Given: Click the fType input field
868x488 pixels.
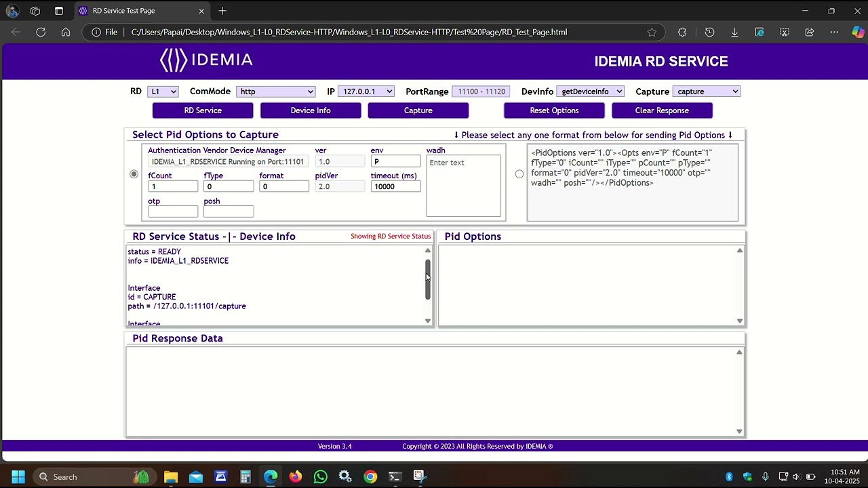Looking at the screenshot, I should (x=229, y=186).
